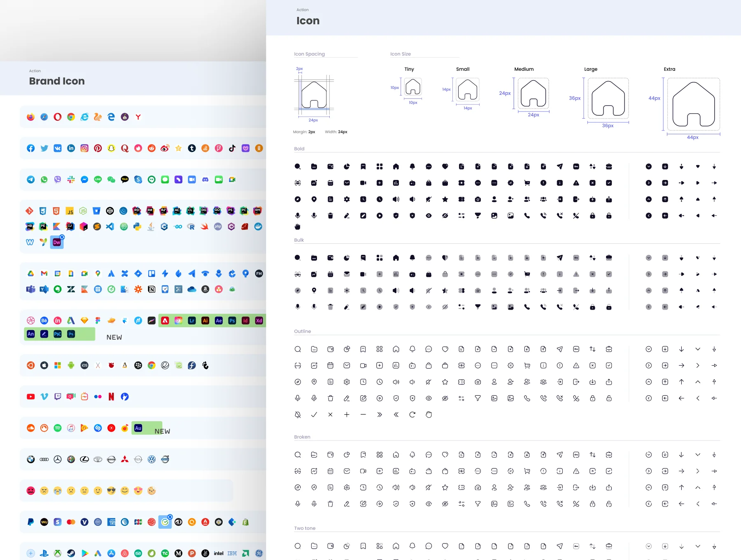This screenshot has width=741, height=560.
Task: Click the search icon in Bulk section
Action: pyautogui.click(x=298, y=258)
